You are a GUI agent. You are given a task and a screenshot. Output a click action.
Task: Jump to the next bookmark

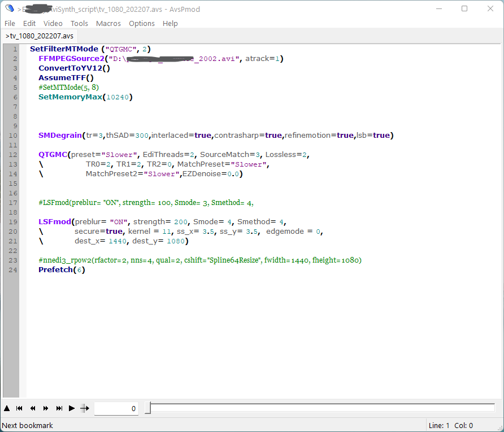pyautogui.click(x=59, y=408)
